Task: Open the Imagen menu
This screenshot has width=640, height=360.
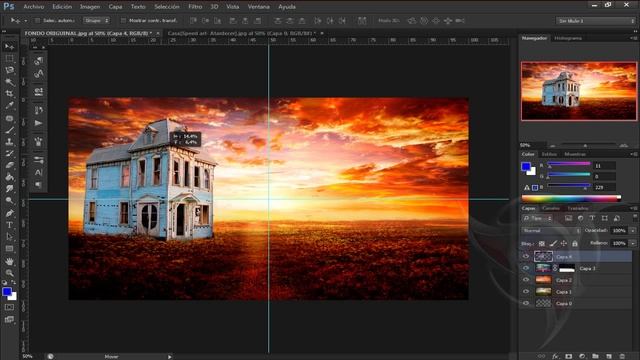Action: tap(90, 7)
